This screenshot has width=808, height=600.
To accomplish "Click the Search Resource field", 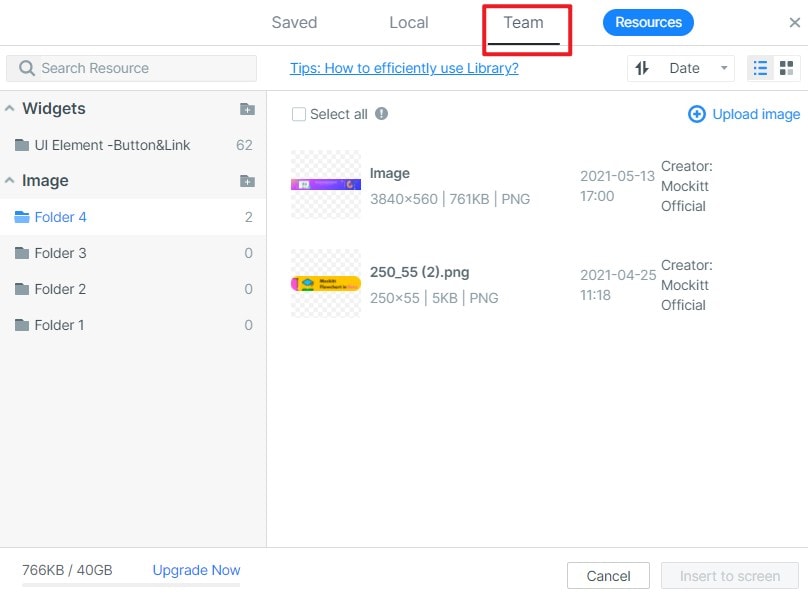I will (131, 68).
